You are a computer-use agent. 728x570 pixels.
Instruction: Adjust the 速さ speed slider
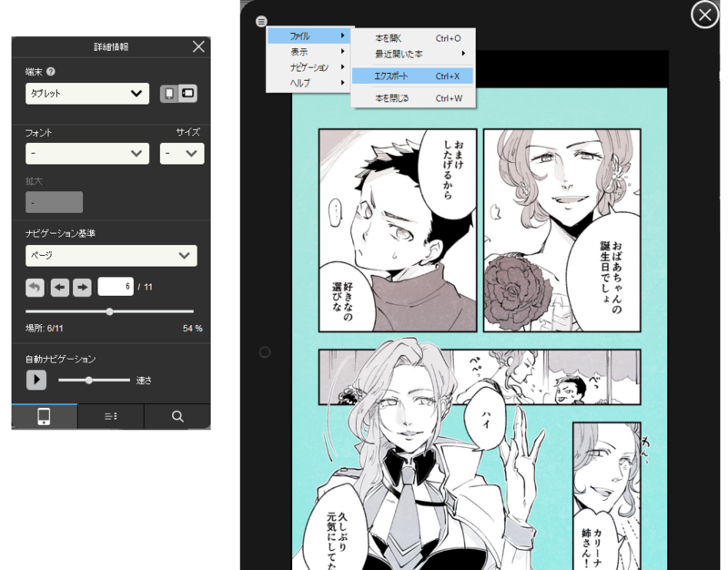(88, 380)
